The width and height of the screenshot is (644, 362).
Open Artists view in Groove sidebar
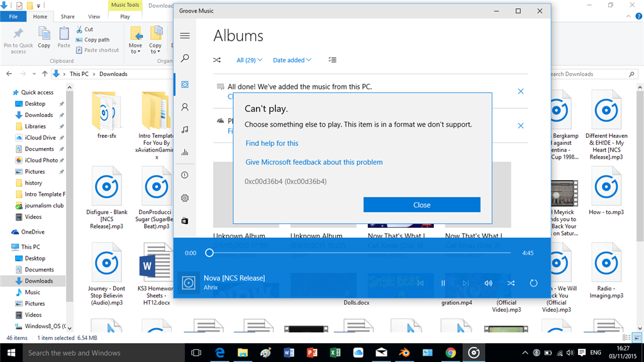click(x=185, y=108)
